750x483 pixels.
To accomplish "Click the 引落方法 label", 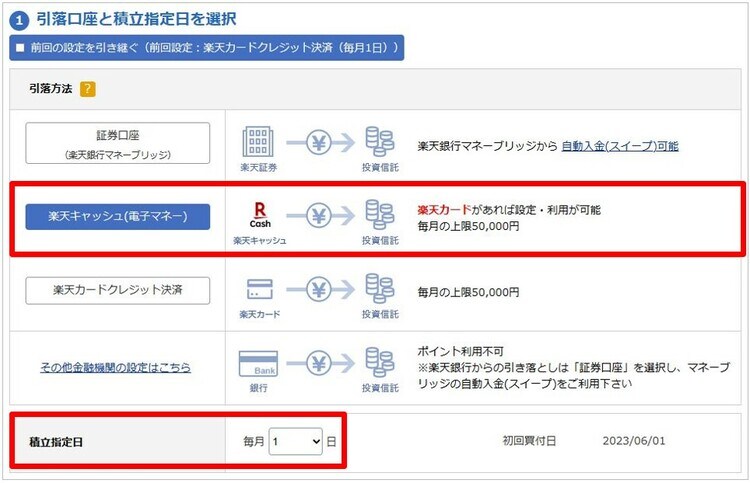I will (x=50, y=89).
